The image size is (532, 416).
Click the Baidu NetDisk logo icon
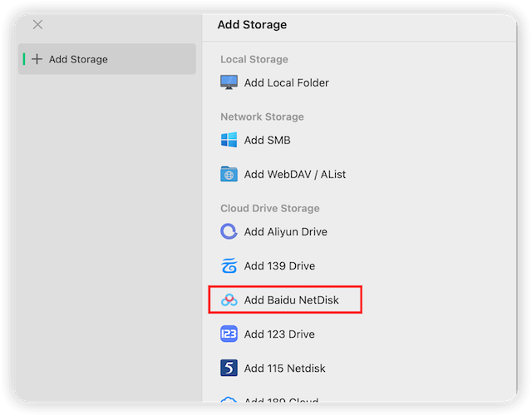(229, 300)
